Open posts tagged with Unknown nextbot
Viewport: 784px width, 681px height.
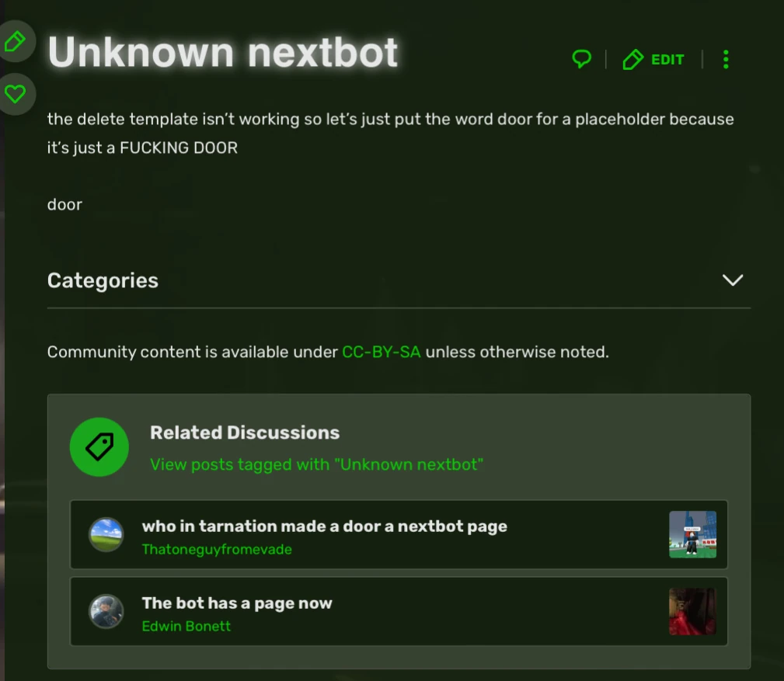317,464
